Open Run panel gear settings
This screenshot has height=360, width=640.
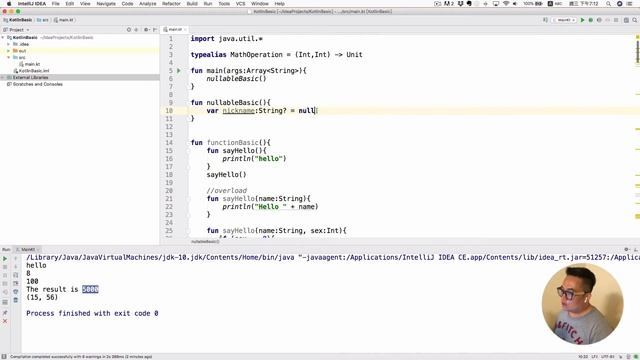point(627,249)
